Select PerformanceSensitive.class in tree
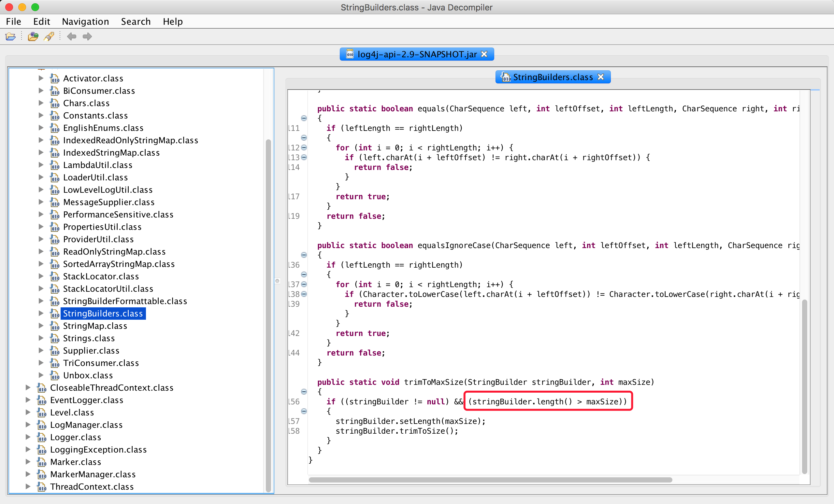Image resolution: width=834 pixels, height=504 pixels. tap(118, 215)
